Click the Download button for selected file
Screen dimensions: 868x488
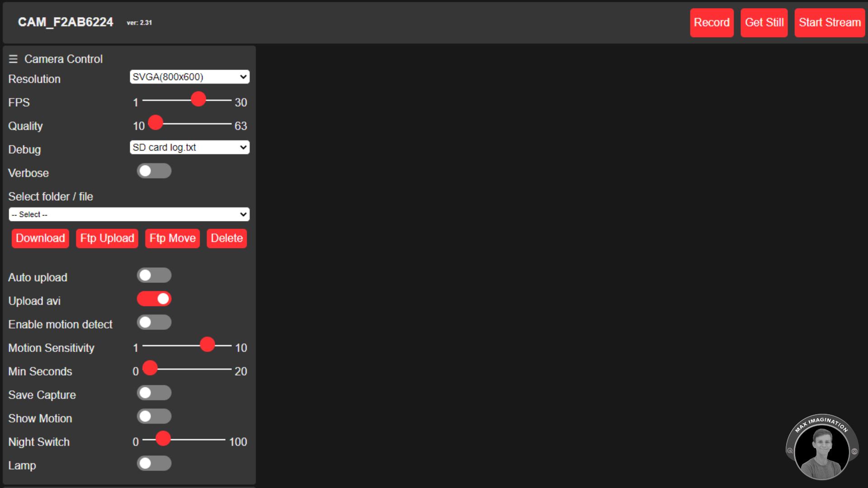(x=40, y=238)
